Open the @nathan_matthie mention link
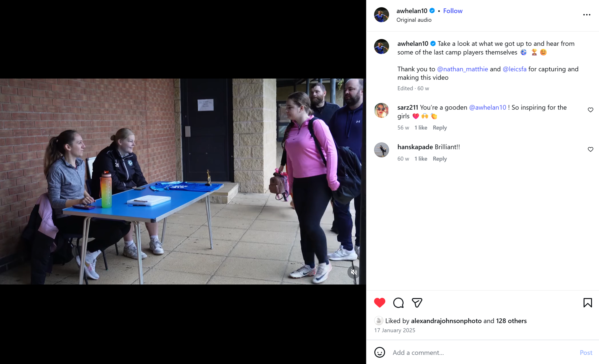 [x=462, y=69]
